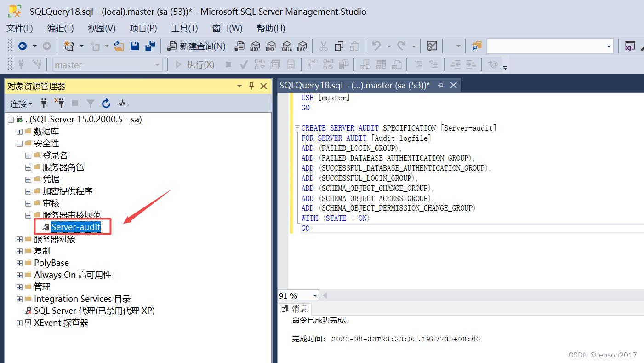This screenshot has width=644, height=363.
Task: Refresh the Object Explorer tree
Action: (106, 103)
